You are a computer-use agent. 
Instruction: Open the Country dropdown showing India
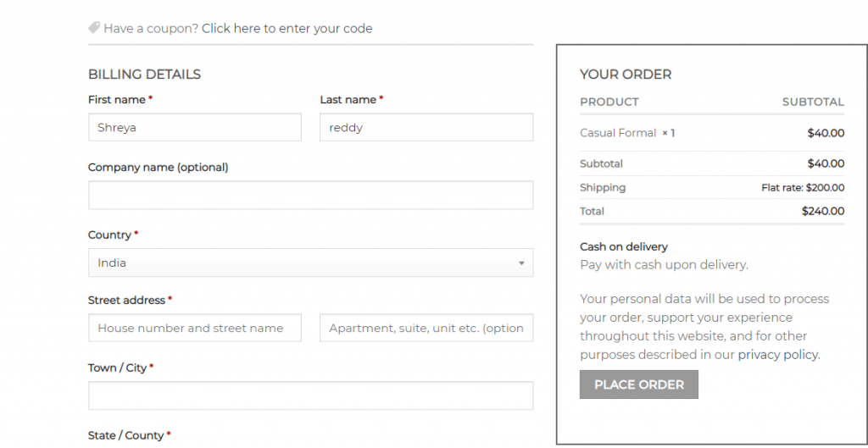(x=310, y=263)
